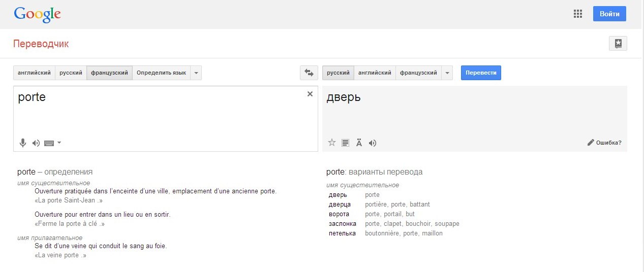Click the reverse translation clapet

(x=392, y=224)
